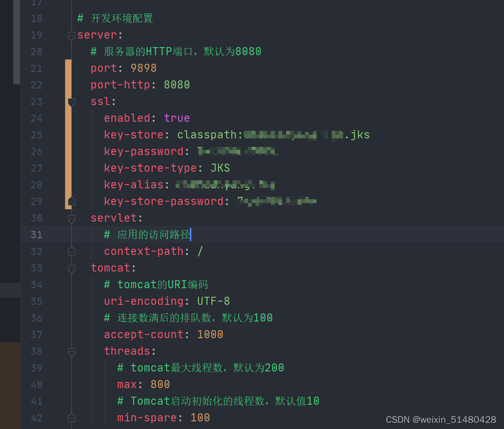Collapse the server block via its fold arrow
The width and height of the screenshot is (504, 429).
tap(71, 35)
